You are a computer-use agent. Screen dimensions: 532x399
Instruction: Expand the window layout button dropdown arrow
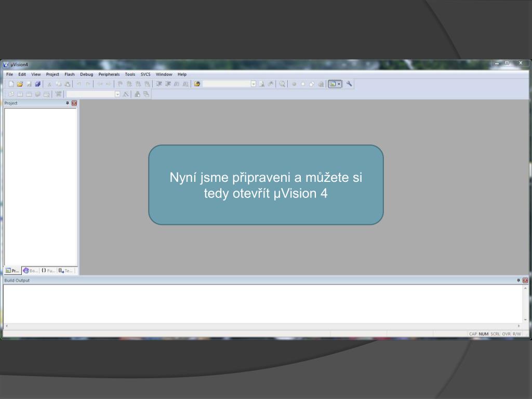coord(339,84)
